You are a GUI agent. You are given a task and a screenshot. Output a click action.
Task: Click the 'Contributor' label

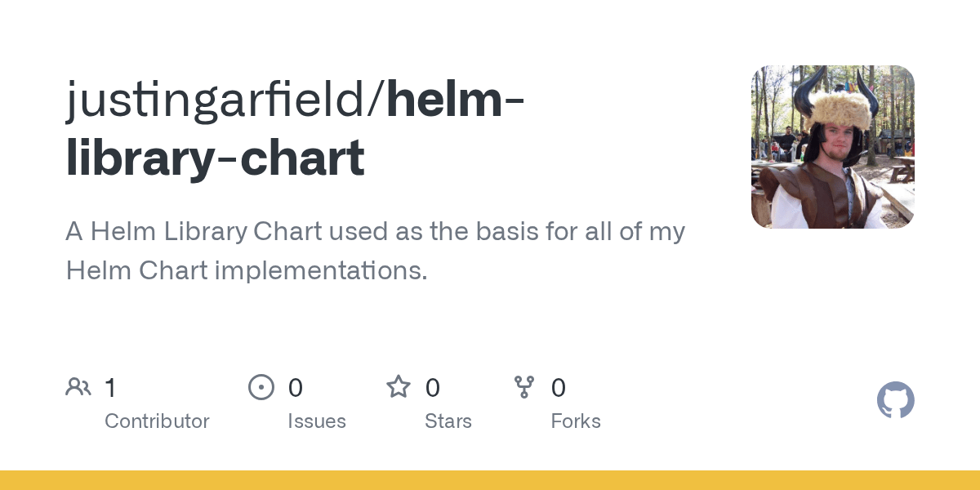click(157, 421)
